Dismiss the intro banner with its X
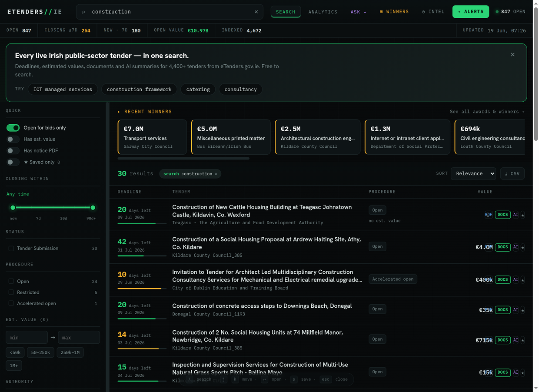The image size is (539, 392). (512, 54)
